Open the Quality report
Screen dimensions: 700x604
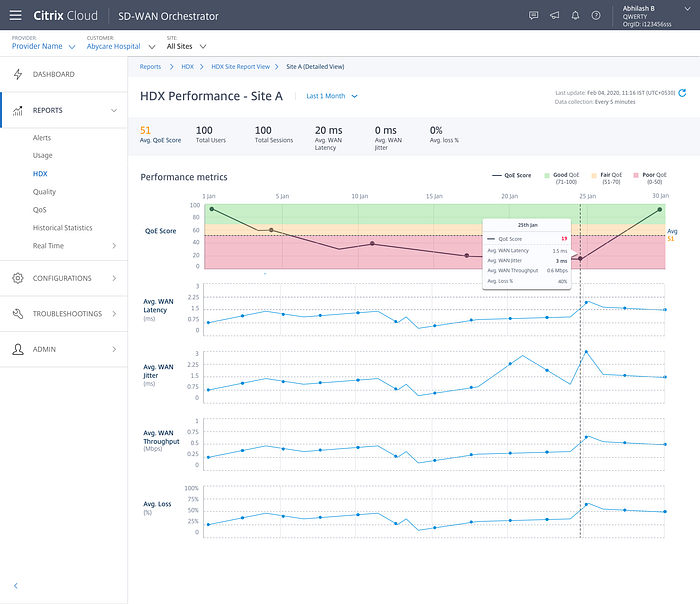click(44, 192)
